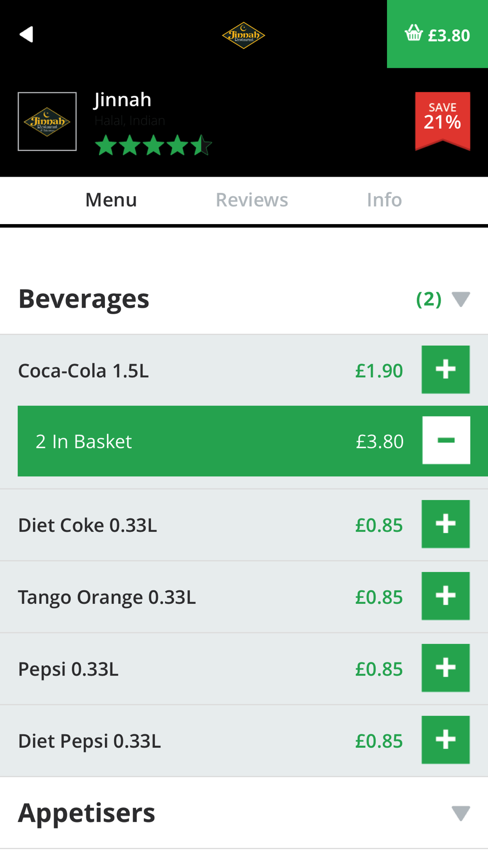The width and height of the screenshot is (488, 868).
Task: Tap the back arrow icon
Action: (26, 34)
